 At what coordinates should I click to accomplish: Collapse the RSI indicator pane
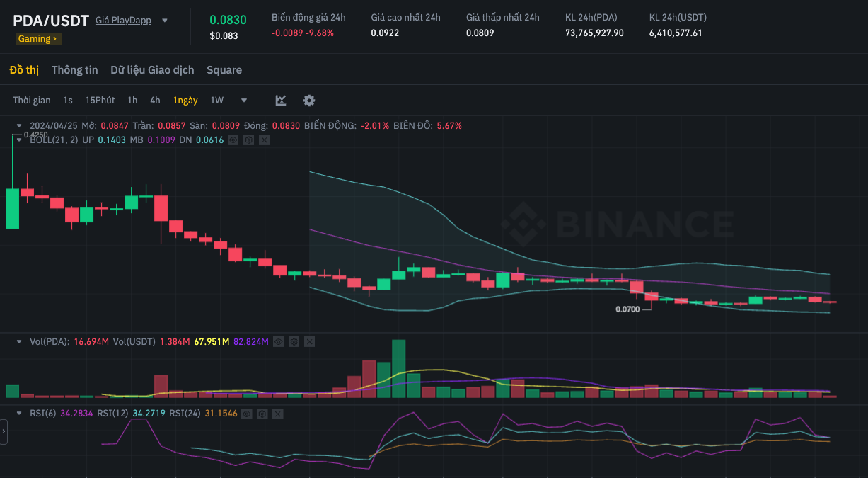[x=19, y=414]
